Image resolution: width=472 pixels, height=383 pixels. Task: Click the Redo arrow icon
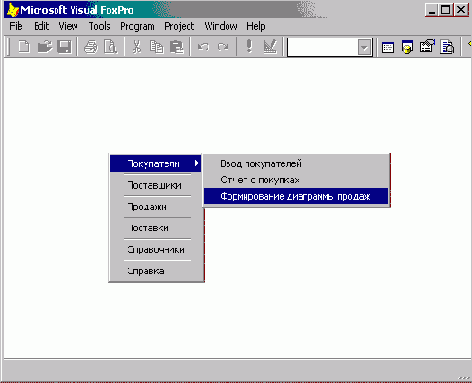point(223,47)
